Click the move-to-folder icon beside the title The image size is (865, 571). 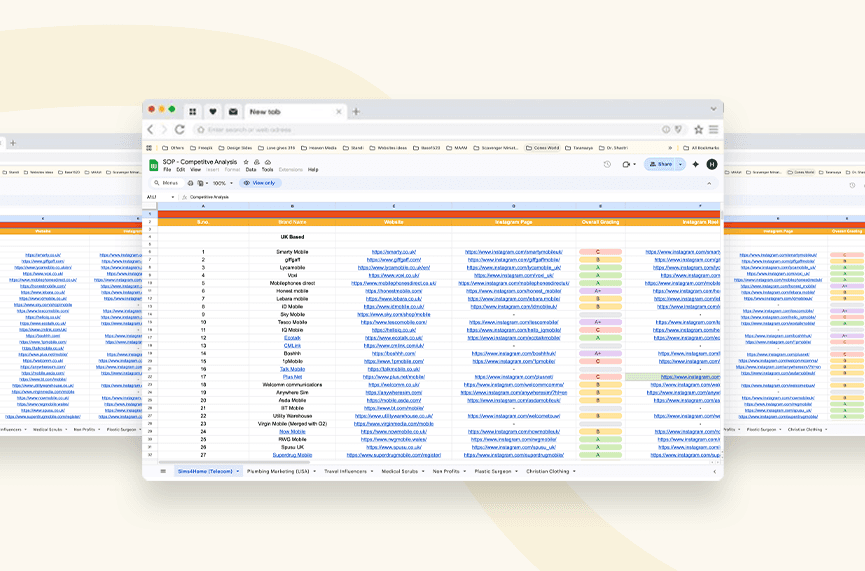pos(257,162)
